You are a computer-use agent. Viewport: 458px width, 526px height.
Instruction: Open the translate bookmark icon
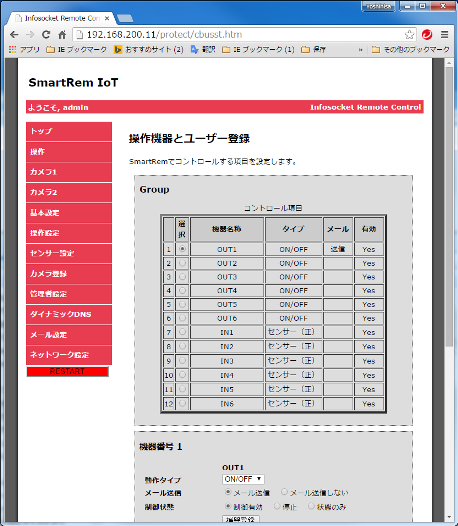pyautogui.click(x=195, y=50)
